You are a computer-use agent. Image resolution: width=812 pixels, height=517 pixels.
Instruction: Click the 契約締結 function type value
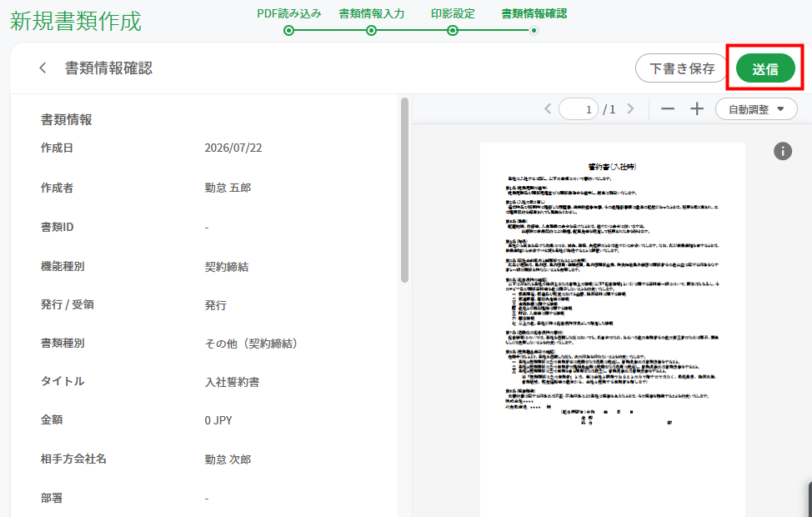tap(226, 267)
